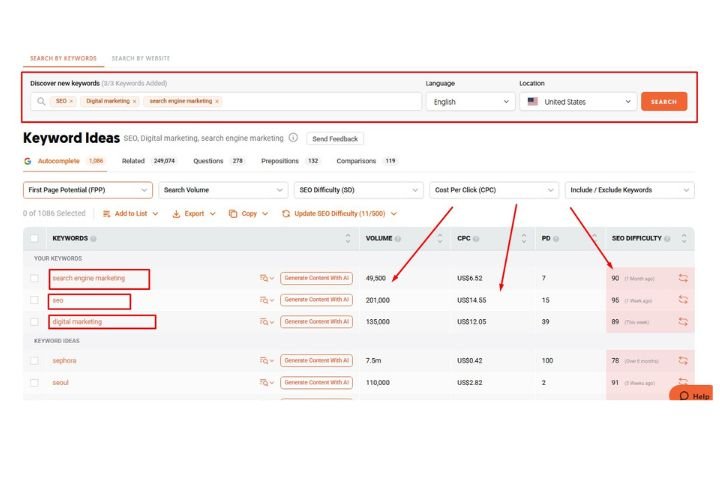Image resolution: width=720 pixels, height=480 pixels.
Task: Check the digital marketing row checkbox
Action: tap(34, 322)
